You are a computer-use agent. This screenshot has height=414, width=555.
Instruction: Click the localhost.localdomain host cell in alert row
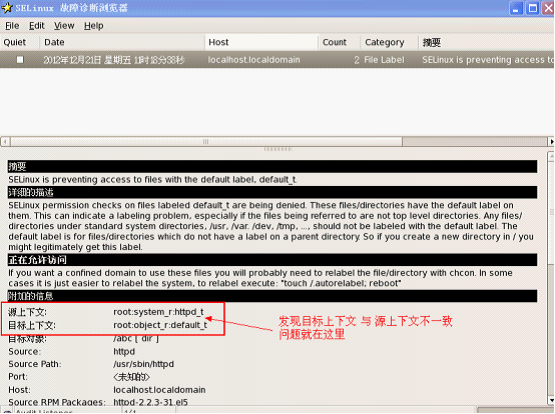click(x=254, y=60)
